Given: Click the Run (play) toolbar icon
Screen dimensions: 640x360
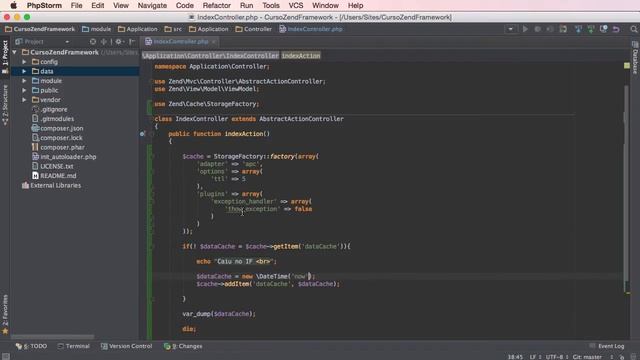Looking at the screenshot, I should pos(525,29).
